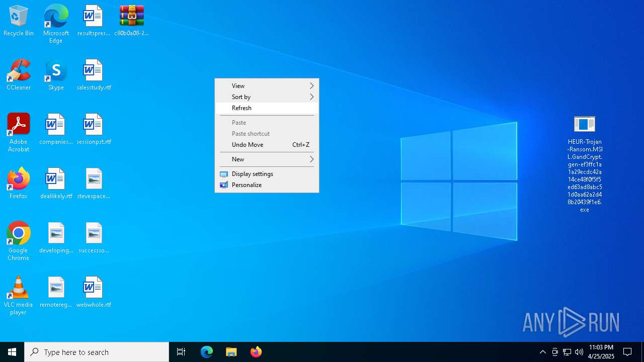Image resolution: width=644 pixels, height=362 pixels.
Task: Select the developing image file icon
Action: click(56, 238)
